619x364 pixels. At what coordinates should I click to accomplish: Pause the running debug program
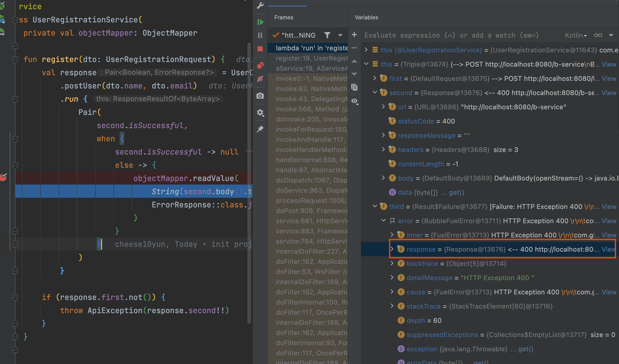(x=260, y=35)
